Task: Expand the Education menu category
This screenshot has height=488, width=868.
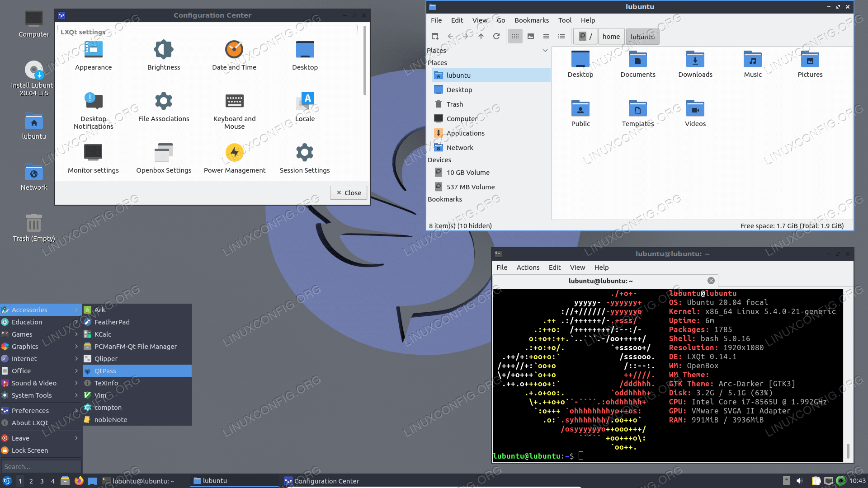Action: coord(41,322)
